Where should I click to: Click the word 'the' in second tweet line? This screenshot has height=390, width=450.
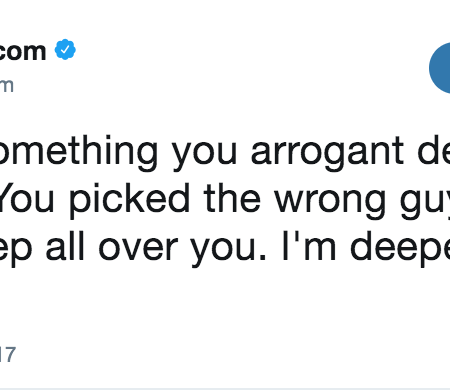click(232, 199)
